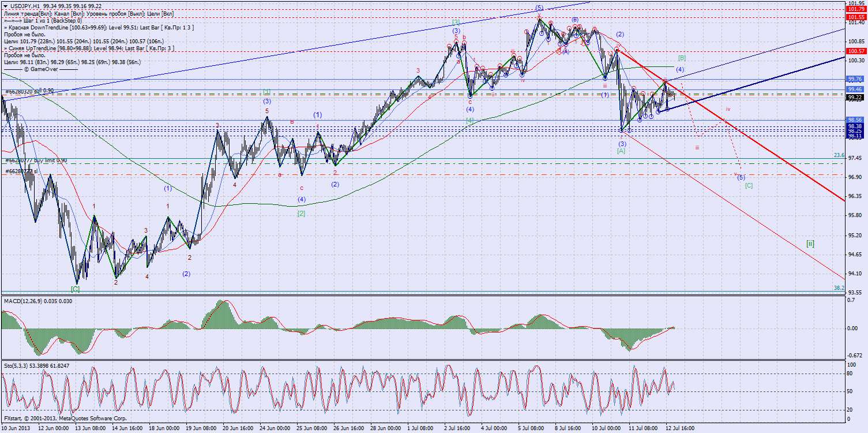Viewport: 868px width, 433px height.
Task: Select the blue 99.76 price tag
Action: [854, 79]
